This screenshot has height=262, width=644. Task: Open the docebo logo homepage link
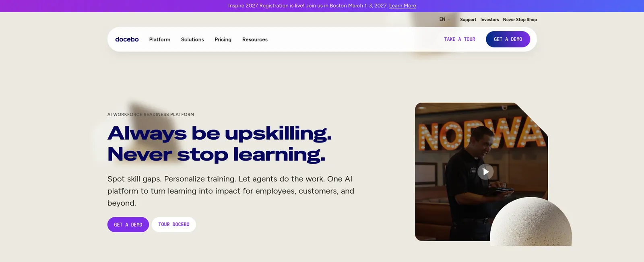click(127, 39)
